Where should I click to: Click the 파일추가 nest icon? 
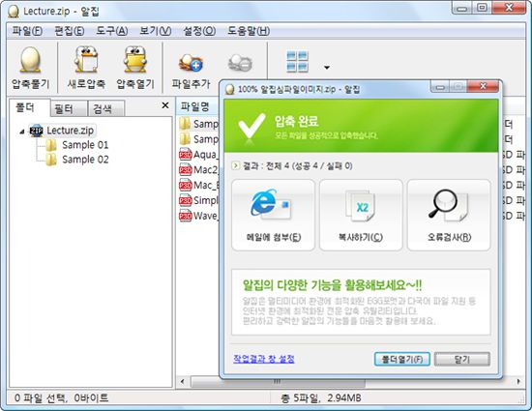tap(191, 63)
